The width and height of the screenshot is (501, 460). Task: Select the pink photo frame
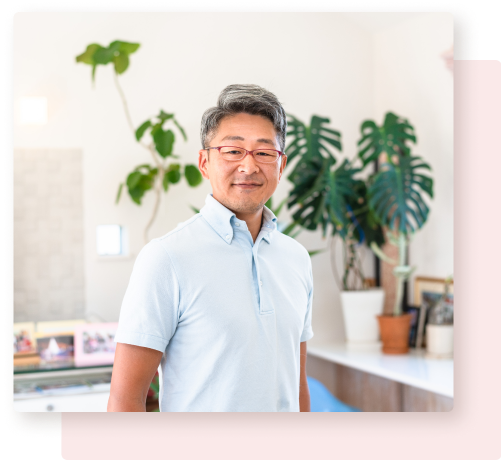coord(96,343)
